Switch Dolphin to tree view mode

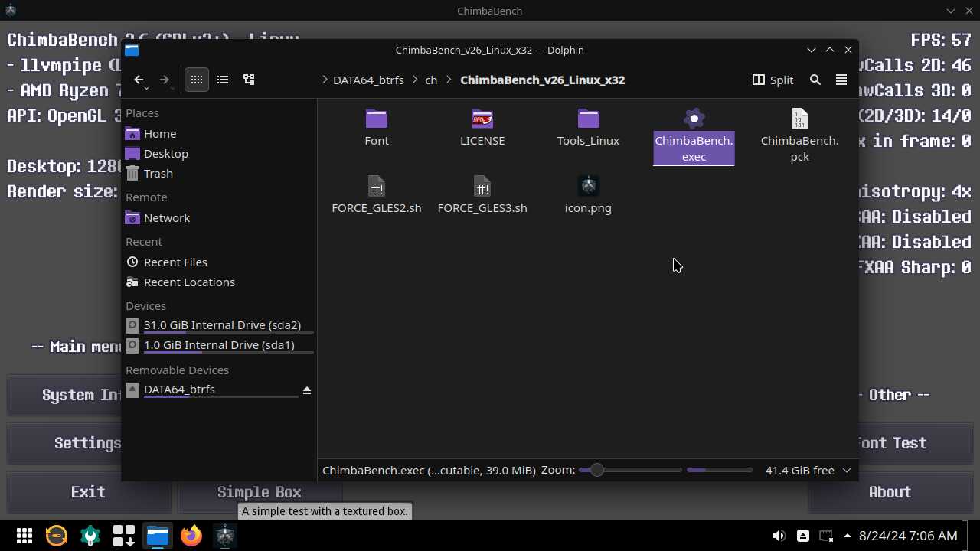pyautogui.click(x=249, y=80)
